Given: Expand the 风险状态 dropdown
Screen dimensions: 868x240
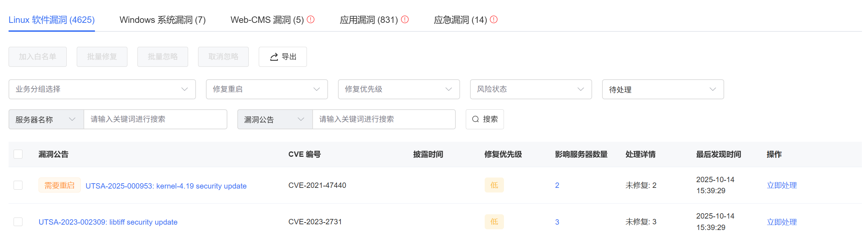Looking at the screenshot, I should [531, 89].
